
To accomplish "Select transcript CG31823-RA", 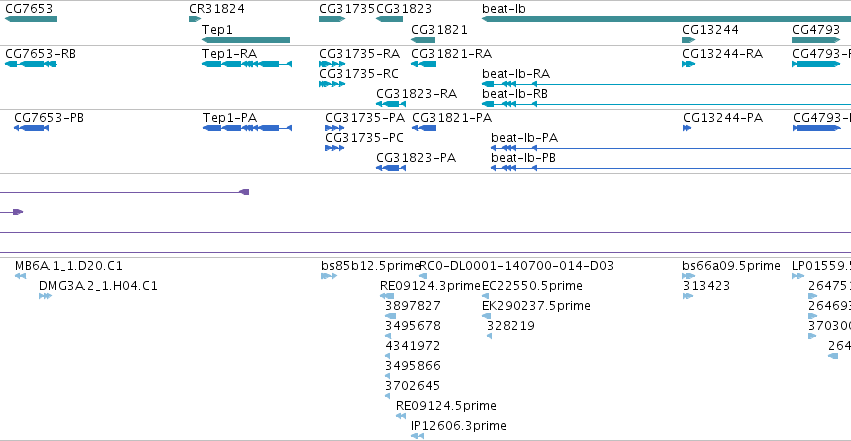I will coord(416,94).
